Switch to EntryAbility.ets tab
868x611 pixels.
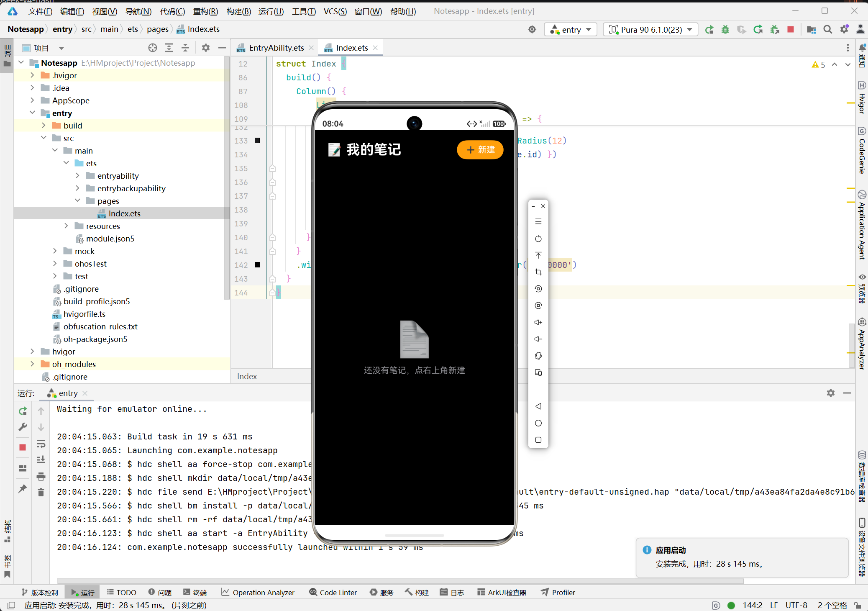276,48
